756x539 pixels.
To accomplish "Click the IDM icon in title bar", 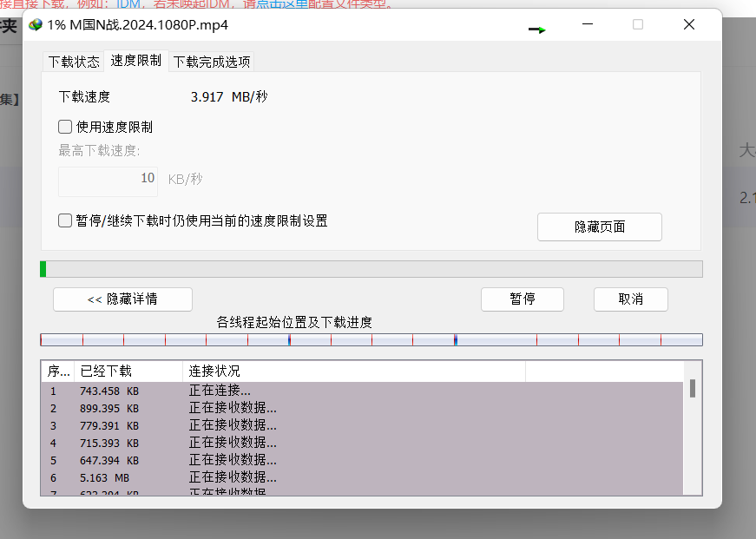I will coord(36,25).
